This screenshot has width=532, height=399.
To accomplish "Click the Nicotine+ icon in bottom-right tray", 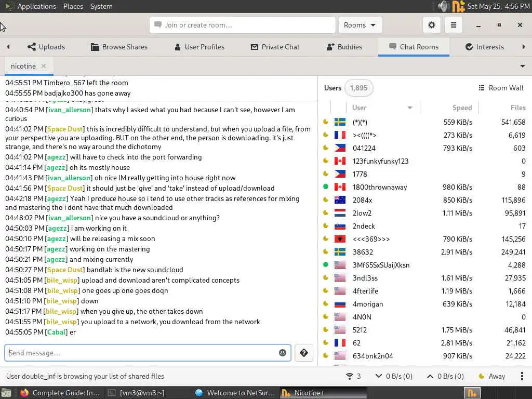I will coord(472,393).
